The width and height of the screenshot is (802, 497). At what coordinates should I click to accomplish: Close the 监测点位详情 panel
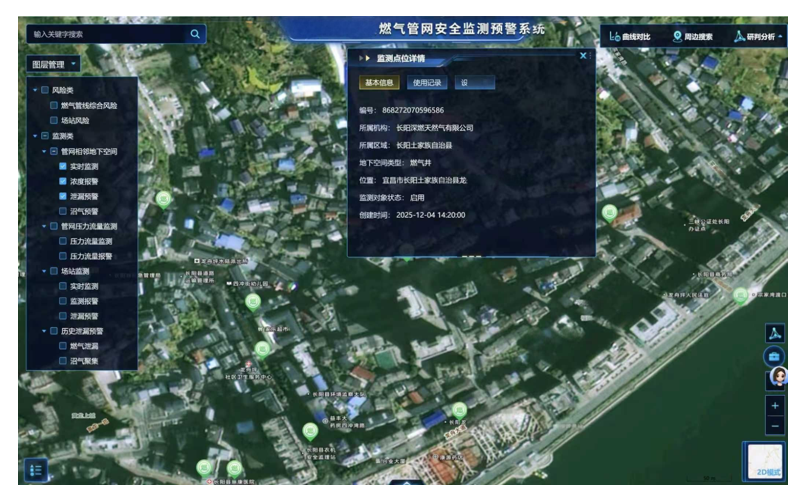pos(583,55)
